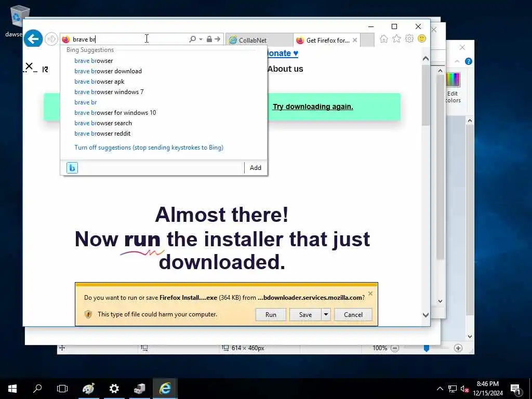Click the Paint zoom slider thumb
This screenshot has height=399, width=532.
[x=427, y=348]
